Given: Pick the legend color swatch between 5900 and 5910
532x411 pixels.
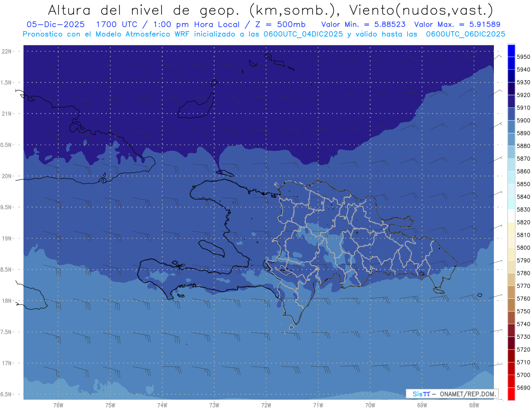Looking at the screenshot, I should (x=511, y=114).
